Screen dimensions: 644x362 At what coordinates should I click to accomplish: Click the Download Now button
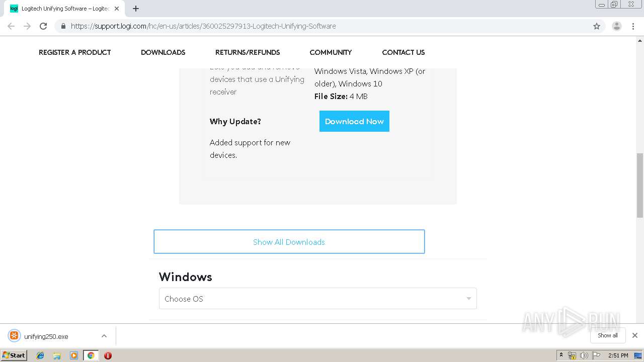click(x=354, y=121)
